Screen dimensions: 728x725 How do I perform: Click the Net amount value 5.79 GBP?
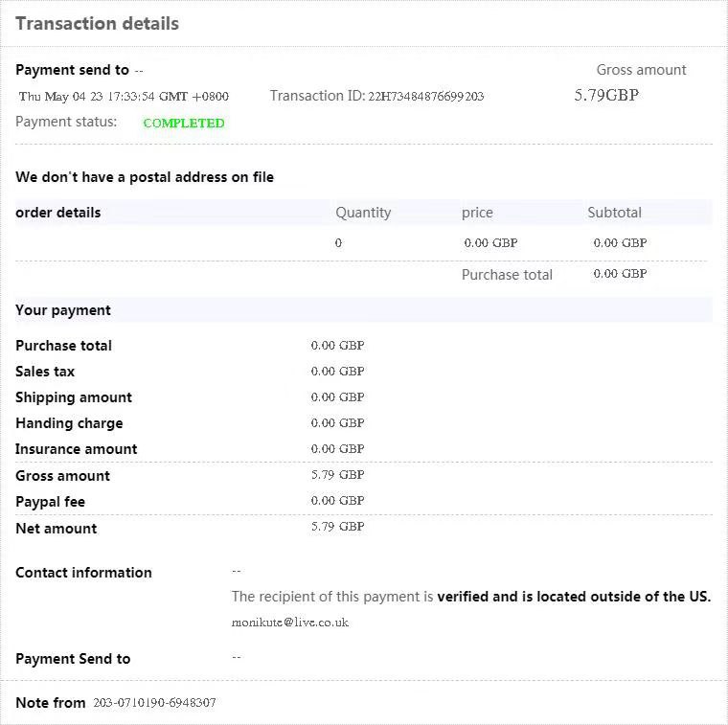pyautogui.click(x=337, y=527)
